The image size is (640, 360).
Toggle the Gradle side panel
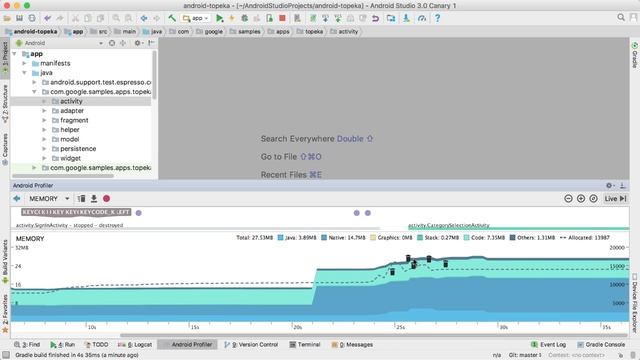[635, 55]
